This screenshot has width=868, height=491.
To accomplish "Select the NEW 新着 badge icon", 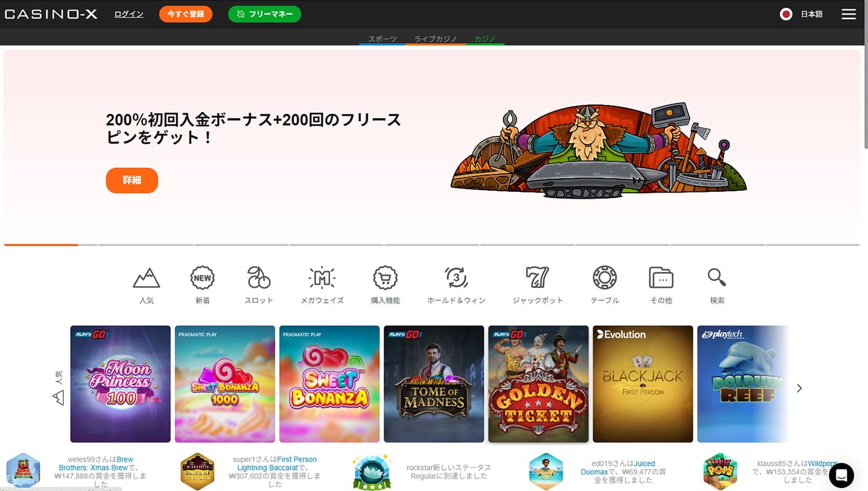I will click(203, 278).
